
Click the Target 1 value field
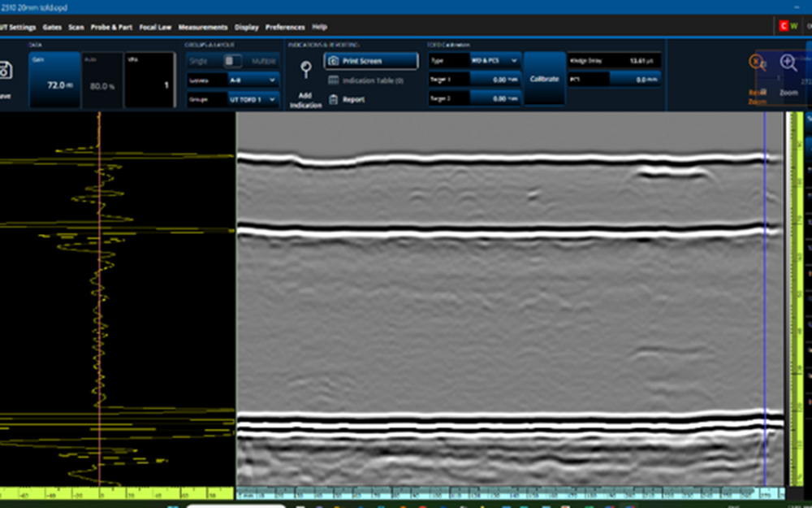tap(494, 80)
